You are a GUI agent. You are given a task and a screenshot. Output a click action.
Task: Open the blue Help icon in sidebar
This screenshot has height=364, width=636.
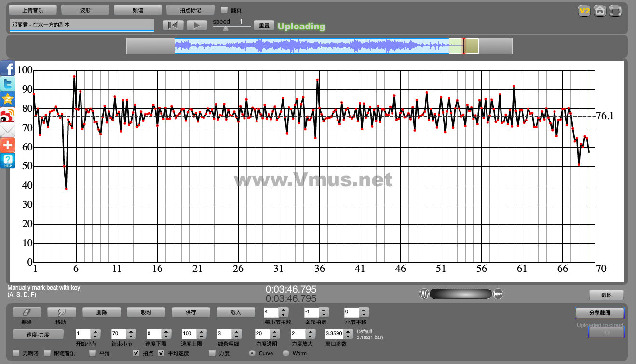(x=8, y=161)
